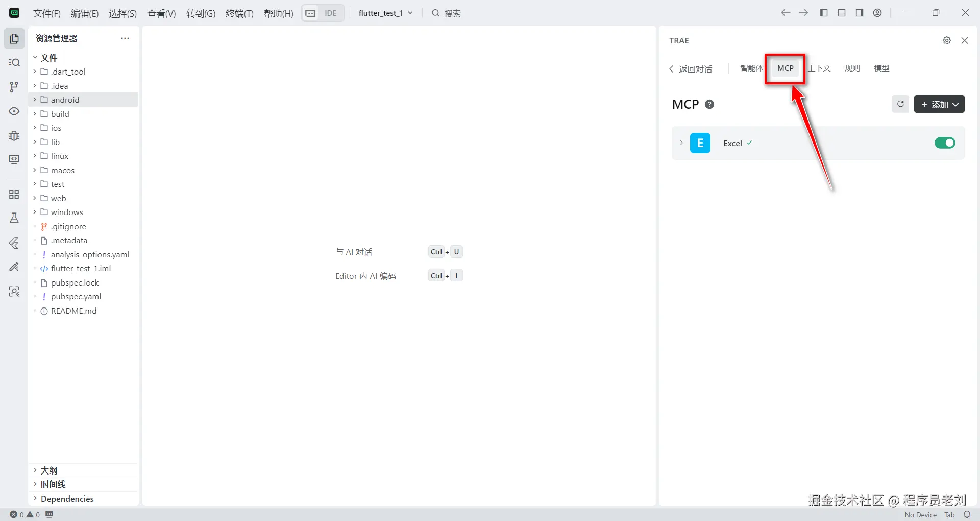Switch to the 模型 tab
Viewport: 980px width, 521px height.
(x=881, y=68)
